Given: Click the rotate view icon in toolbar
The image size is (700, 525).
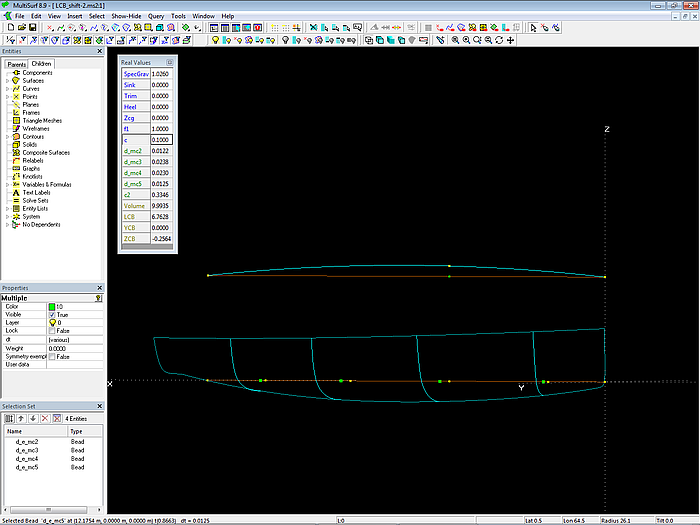Looking at the screenshot, I should pyautogui.click(x=499, y=40).
